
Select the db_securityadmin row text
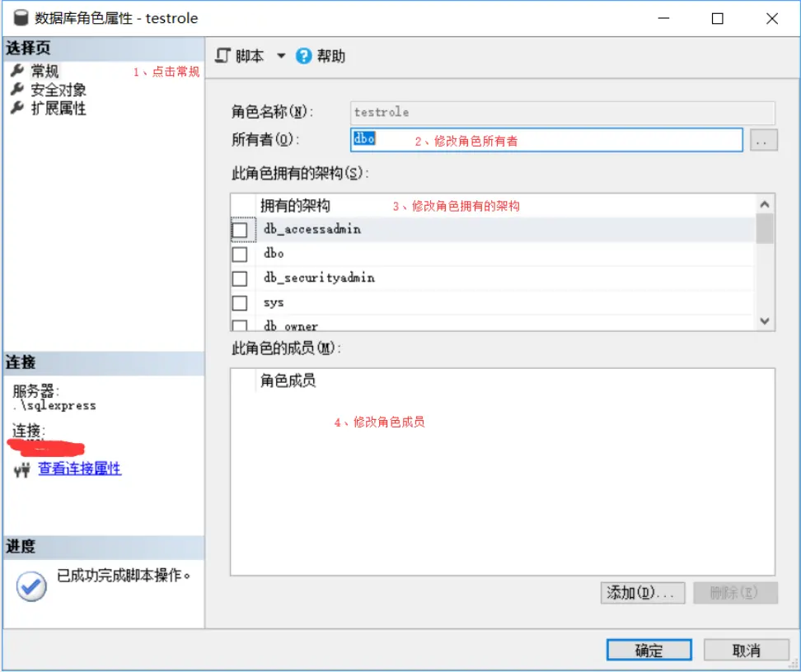(319, 278)
